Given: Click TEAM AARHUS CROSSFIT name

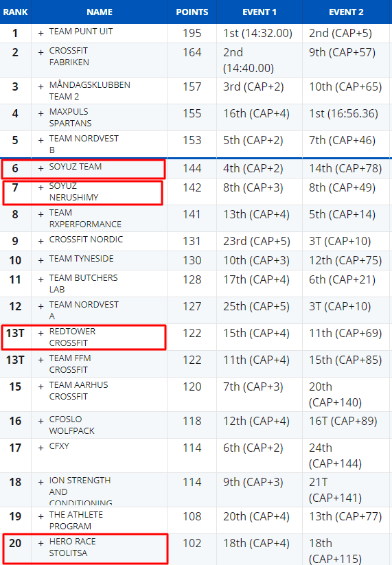Looking at the screenshot, I should (x=78, y=391).
